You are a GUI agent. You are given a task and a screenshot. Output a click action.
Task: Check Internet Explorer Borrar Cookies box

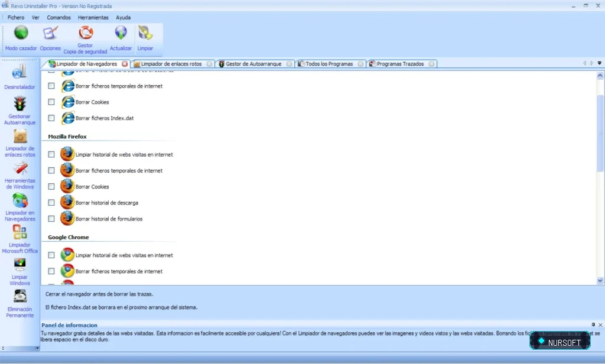point(51,102)
